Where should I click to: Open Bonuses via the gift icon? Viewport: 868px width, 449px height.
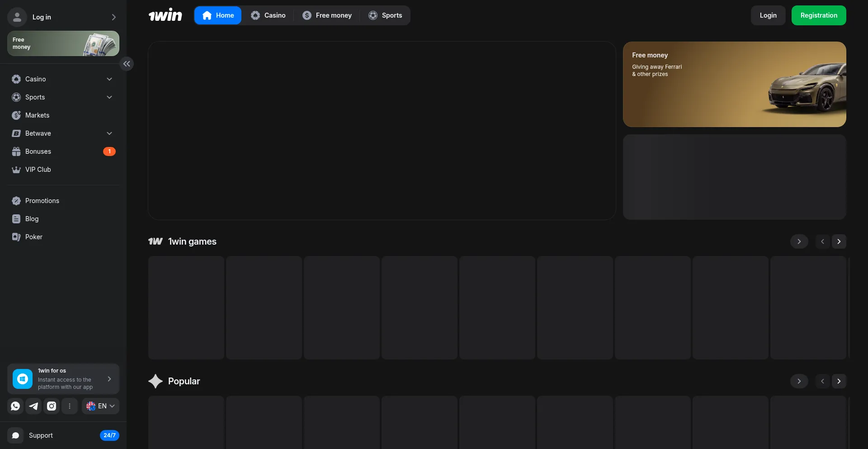(x=16, y=151)
